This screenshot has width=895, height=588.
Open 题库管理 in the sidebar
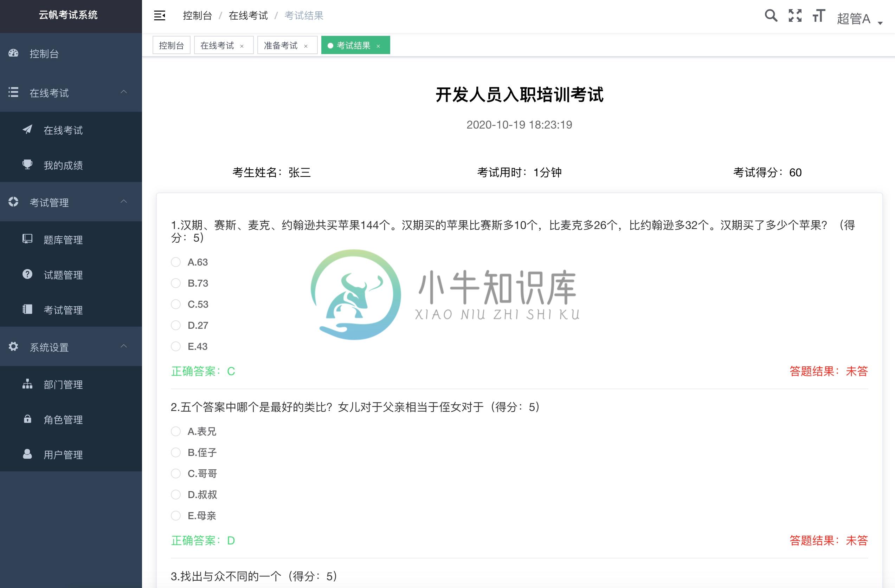pyautogui.click(x=71, y=239)
